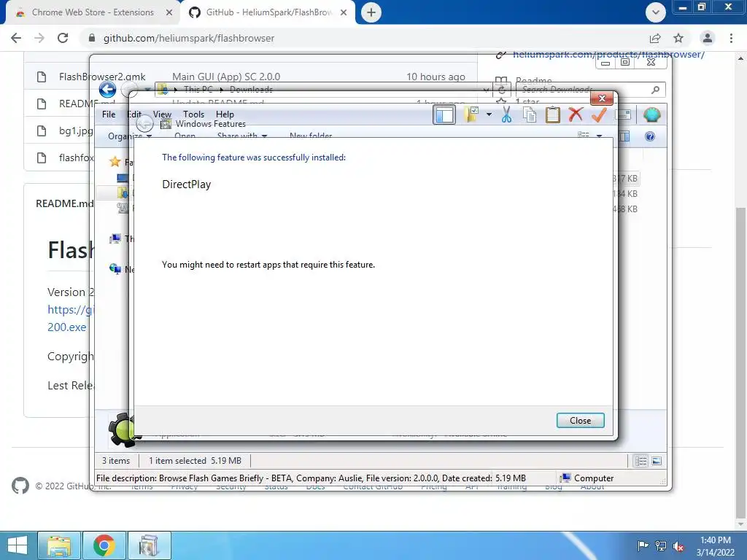Click the Refresh button next to the address bar
Viewport: 747px width, 560px height.
[502, 90]
